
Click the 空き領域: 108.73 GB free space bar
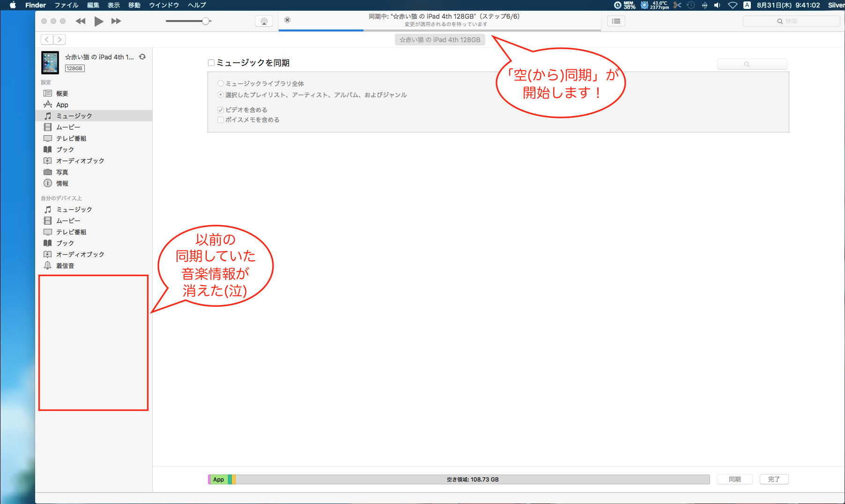coord(473,480)
